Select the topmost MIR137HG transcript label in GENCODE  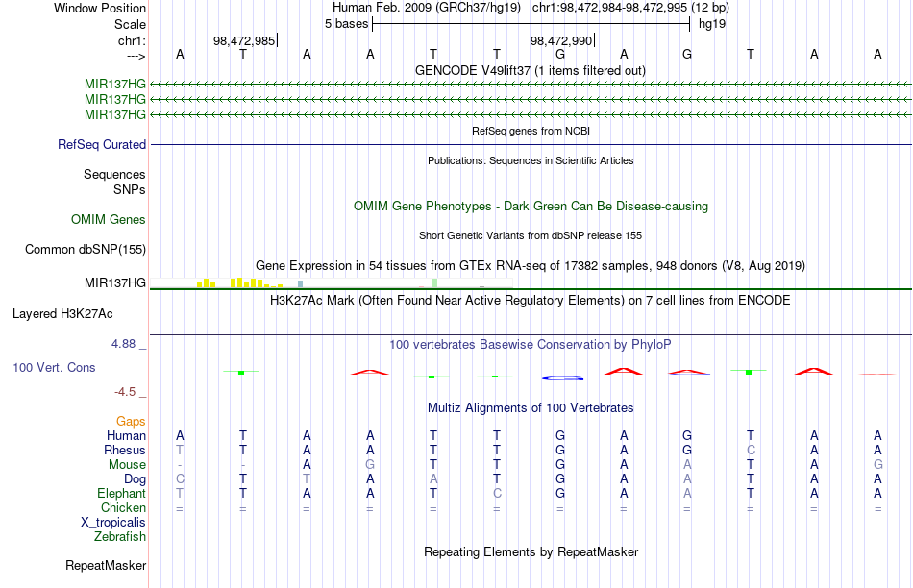(x=114, y=85)
